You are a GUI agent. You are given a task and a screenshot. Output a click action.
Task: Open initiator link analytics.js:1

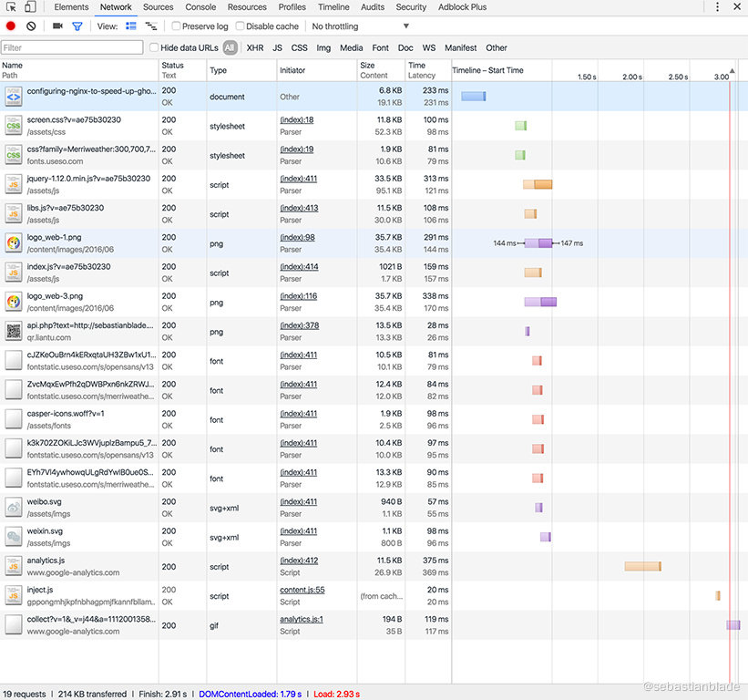point(302,620)
